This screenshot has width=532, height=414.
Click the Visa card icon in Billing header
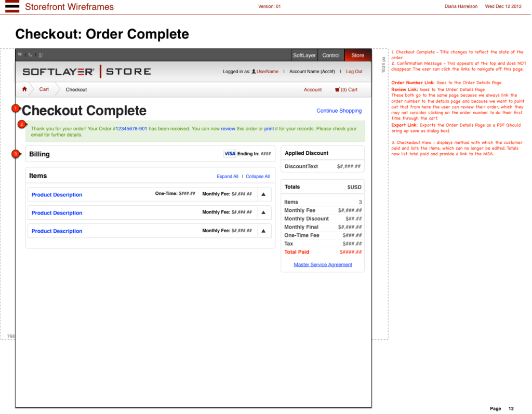coord(230,153)
